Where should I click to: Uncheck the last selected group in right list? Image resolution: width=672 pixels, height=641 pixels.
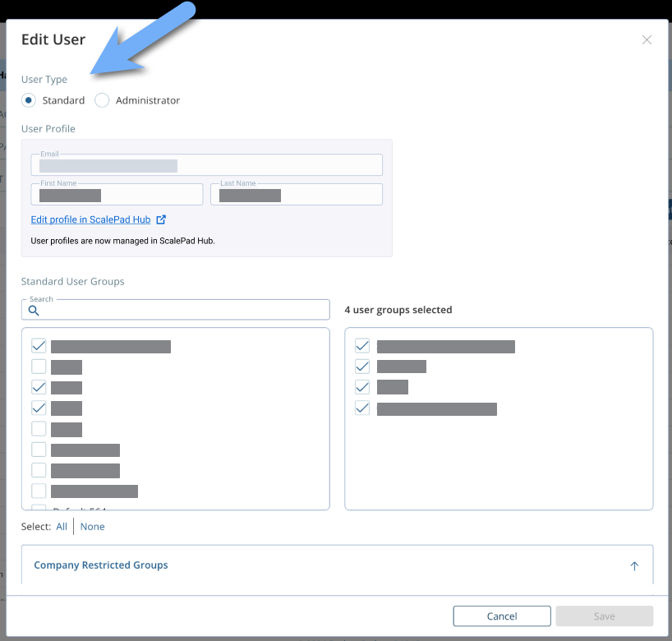click(362, 408)
